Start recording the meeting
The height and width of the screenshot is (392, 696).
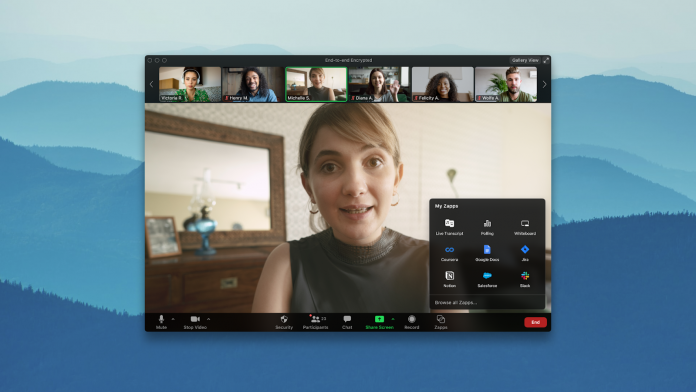[x=411, y=322]
